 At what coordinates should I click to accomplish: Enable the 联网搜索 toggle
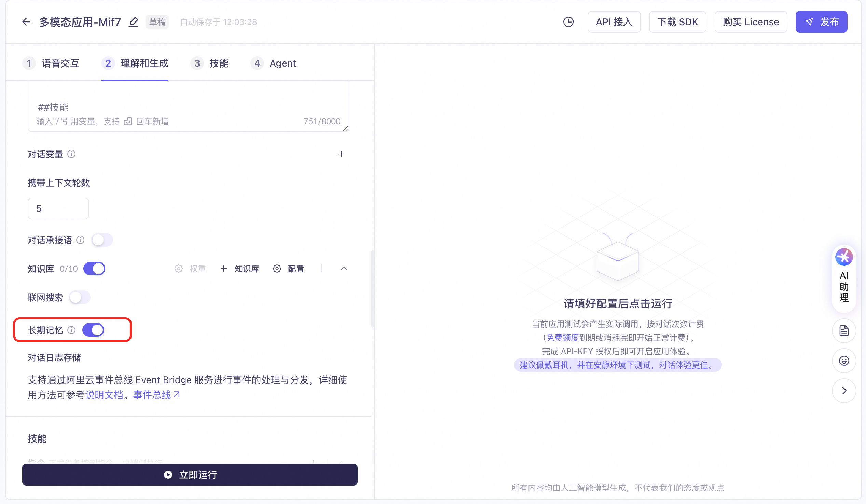pos(80,297)
